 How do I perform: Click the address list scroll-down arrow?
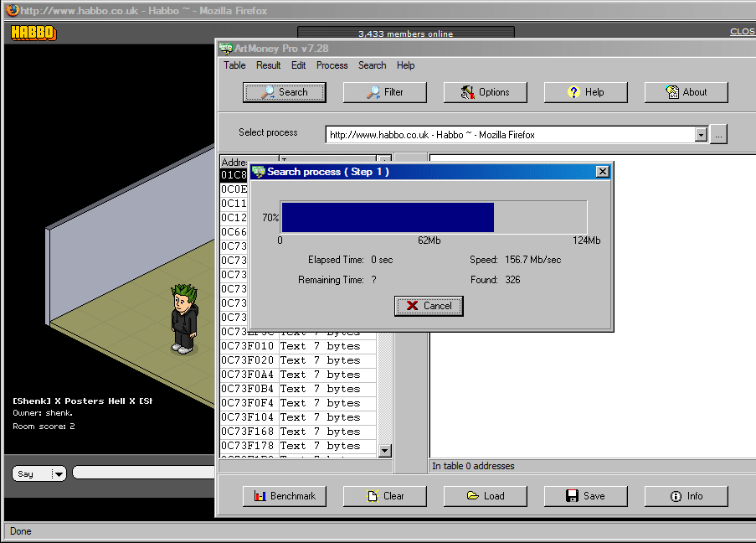point(384,451)
